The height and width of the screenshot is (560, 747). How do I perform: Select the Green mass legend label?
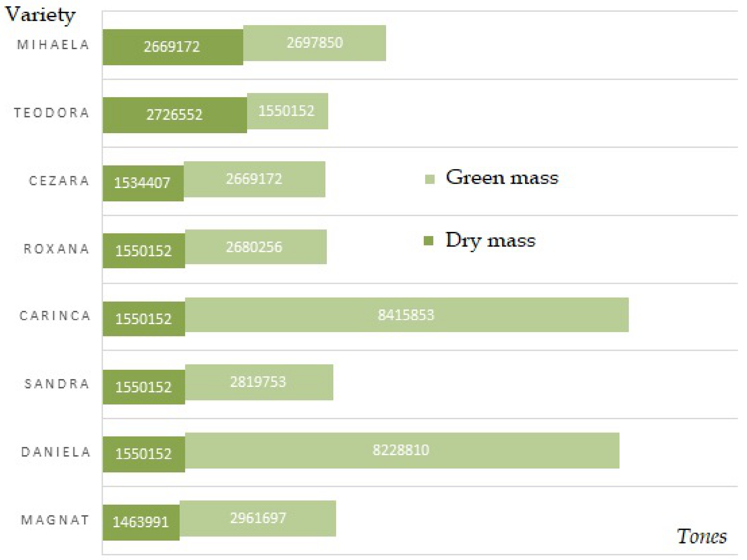502,177
